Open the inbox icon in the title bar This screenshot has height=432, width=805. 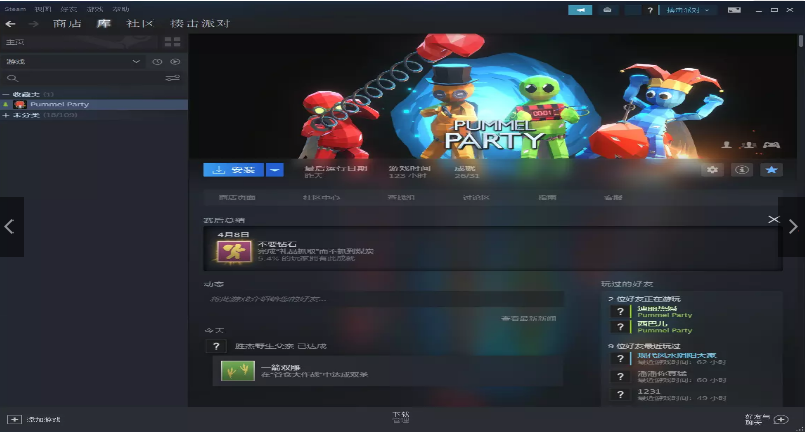[607, 10]
